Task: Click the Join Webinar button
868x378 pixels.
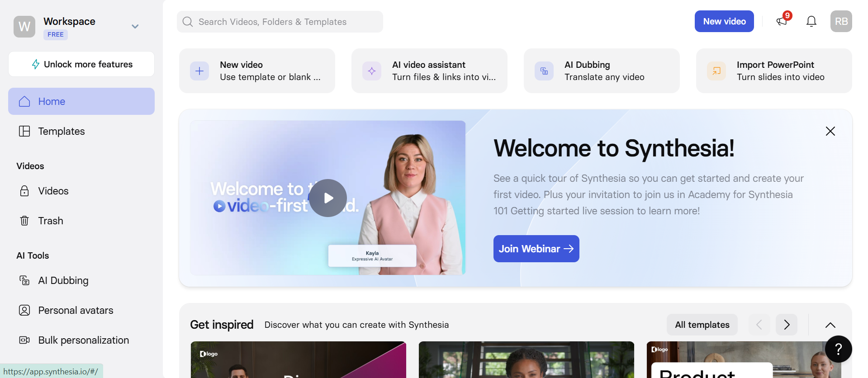Action: pyautogui.click(x=536, y=249)
